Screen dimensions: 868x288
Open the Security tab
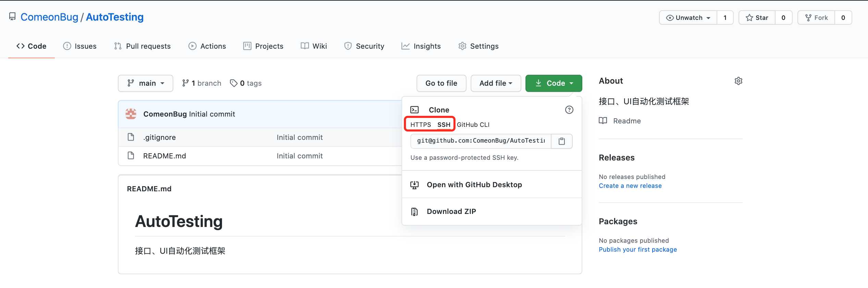point(364,46)
